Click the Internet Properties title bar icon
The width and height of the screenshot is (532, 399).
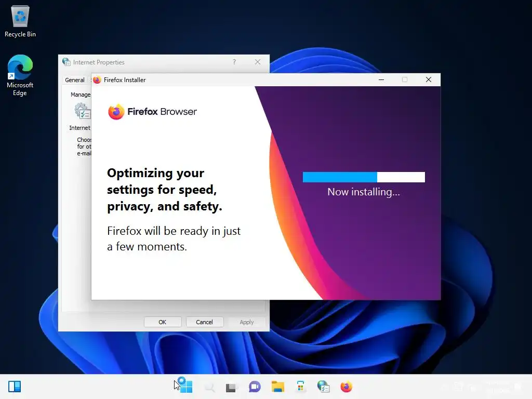click(66, 62)
